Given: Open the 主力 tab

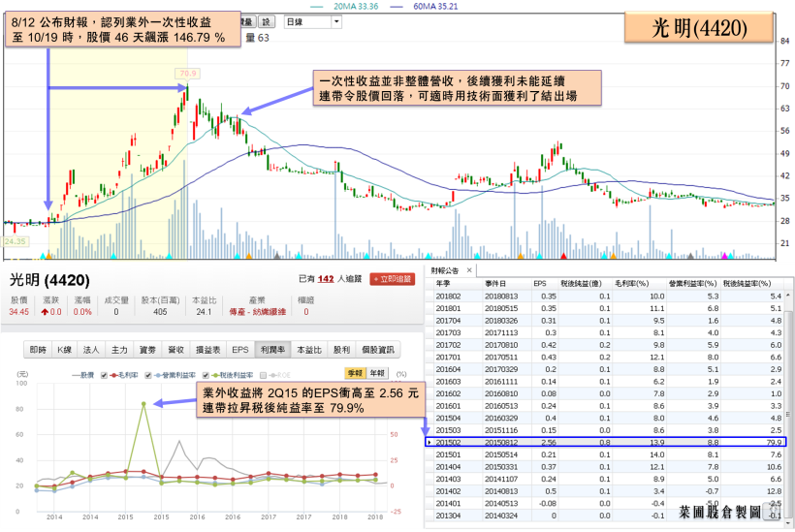Looking at the screenshot, I should [x=119, y=350].
